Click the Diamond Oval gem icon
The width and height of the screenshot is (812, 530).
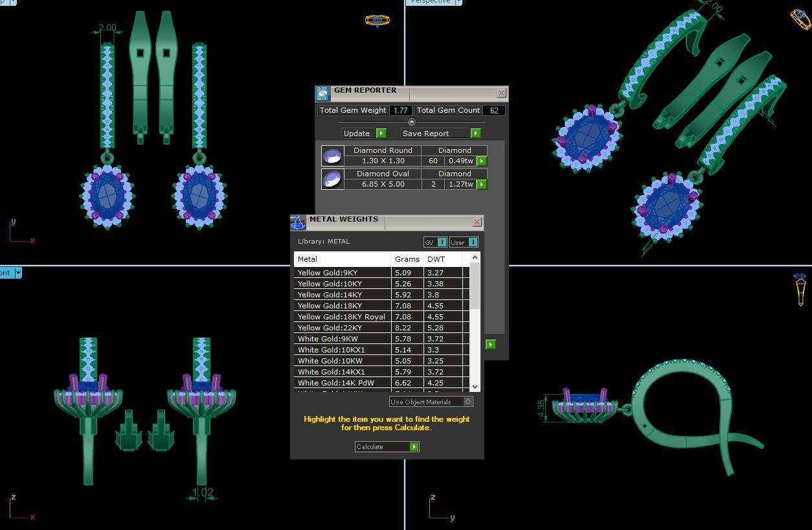[x=332, y=179]
